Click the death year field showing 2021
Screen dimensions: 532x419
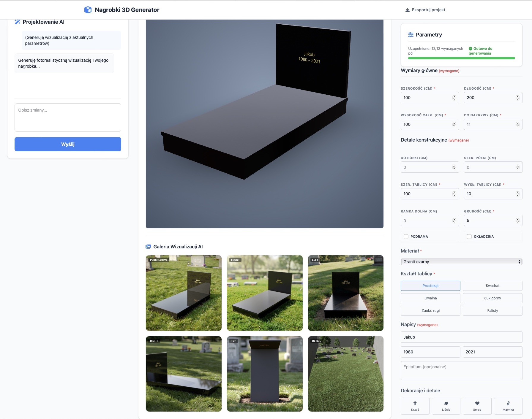tap(492, 352)
